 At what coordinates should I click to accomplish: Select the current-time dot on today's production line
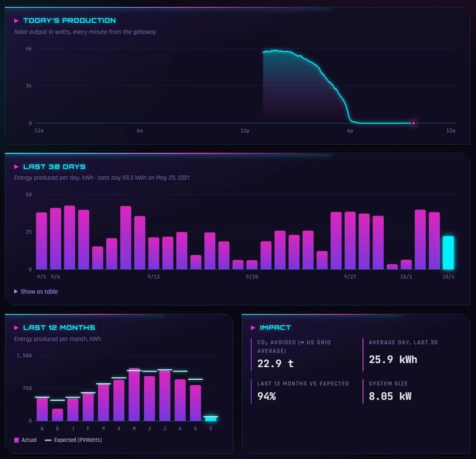click(414, 123)
